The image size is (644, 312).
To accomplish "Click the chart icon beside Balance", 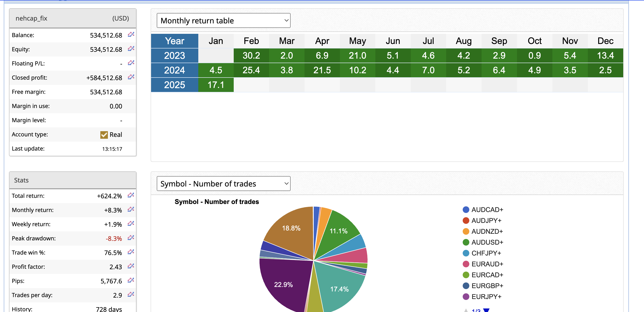I will [x=131, y=34].
